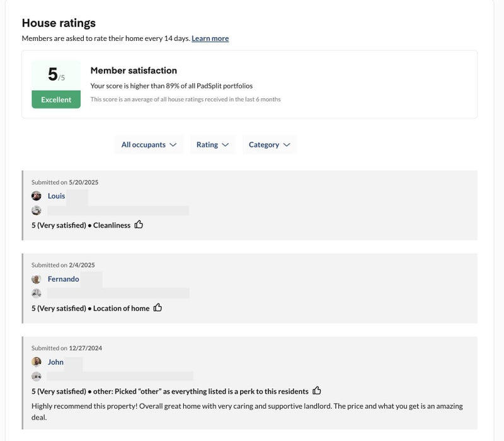The image size is (504, 441).
Task: Click thumbs-up icon on John's review
Action: [317, 391]
